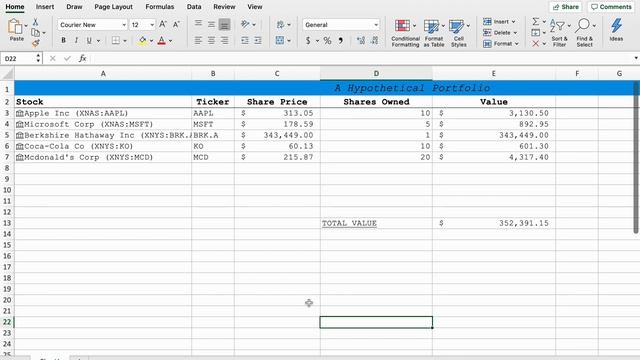Open Delete cells dropdown

tap(500, 33)
